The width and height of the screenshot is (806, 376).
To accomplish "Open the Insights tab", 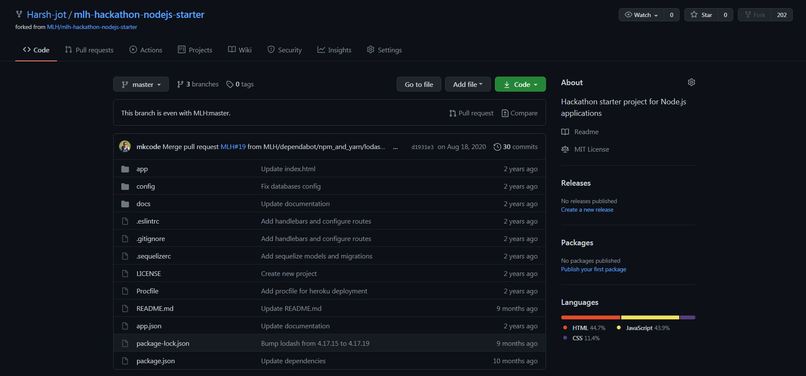I will [334, 50].
